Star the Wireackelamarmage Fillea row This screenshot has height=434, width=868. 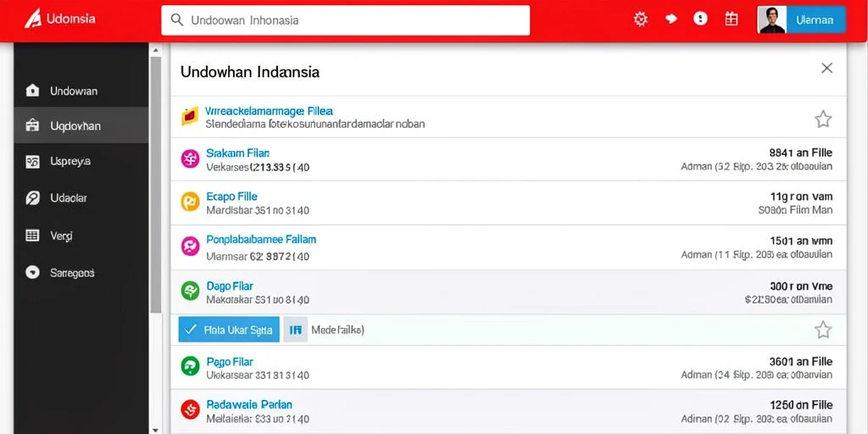(x=823, y=119)
